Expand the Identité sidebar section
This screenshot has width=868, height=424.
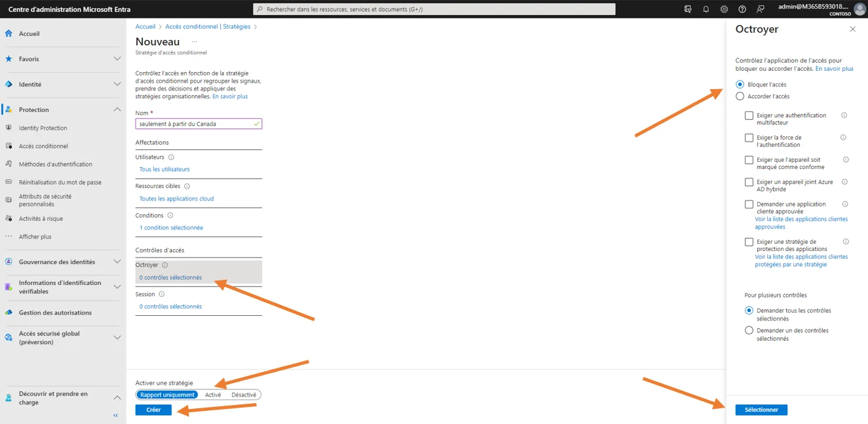117,84
